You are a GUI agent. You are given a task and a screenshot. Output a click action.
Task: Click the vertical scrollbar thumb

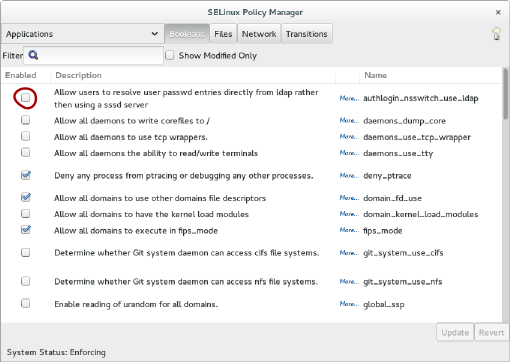pos(506,94)
